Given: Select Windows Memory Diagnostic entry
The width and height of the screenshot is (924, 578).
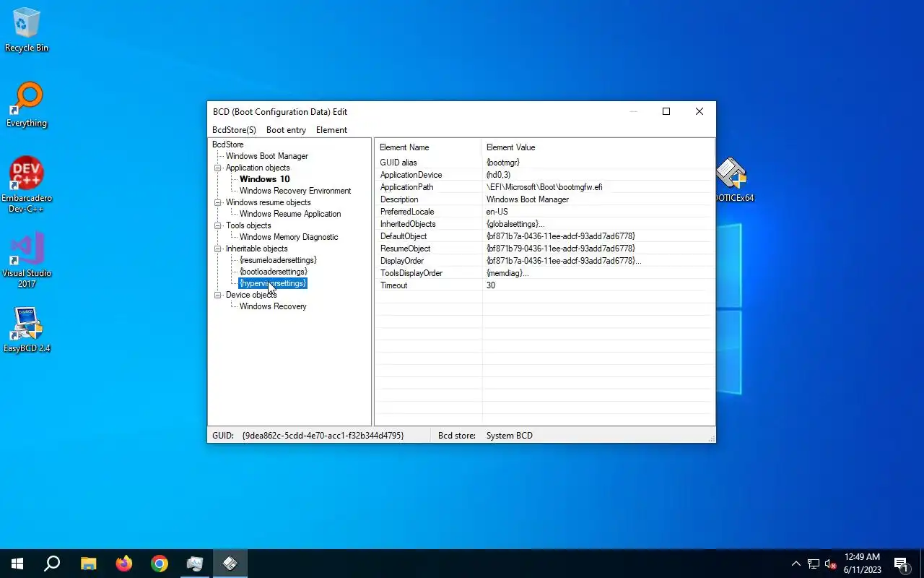Looking at the screenshot, I should click(x=289, y=237).
